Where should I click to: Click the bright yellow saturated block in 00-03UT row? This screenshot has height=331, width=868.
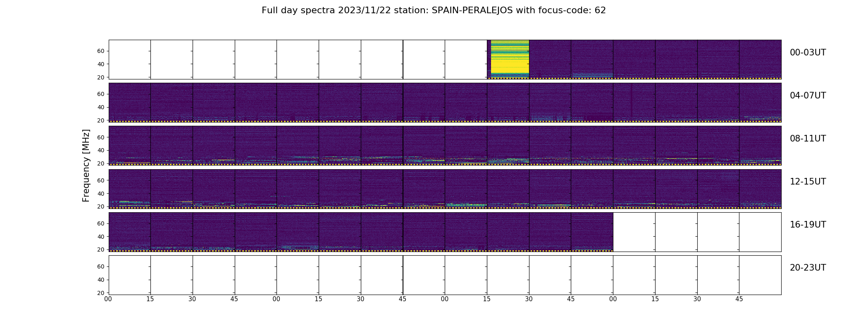click(x=510, y=58)
